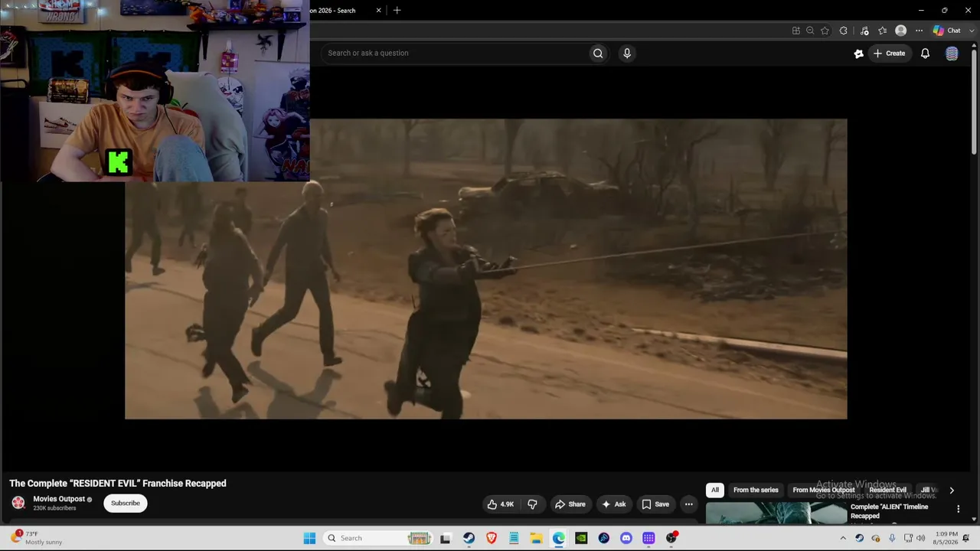Open the Complete ALIEN Timeline thumbnail

click(776, 514)
